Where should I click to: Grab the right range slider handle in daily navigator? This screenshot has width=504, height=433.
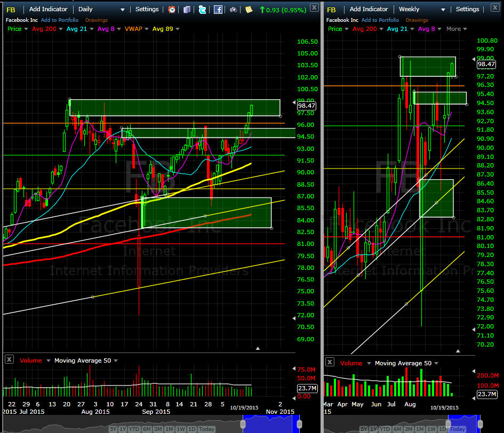pos(299,424)
